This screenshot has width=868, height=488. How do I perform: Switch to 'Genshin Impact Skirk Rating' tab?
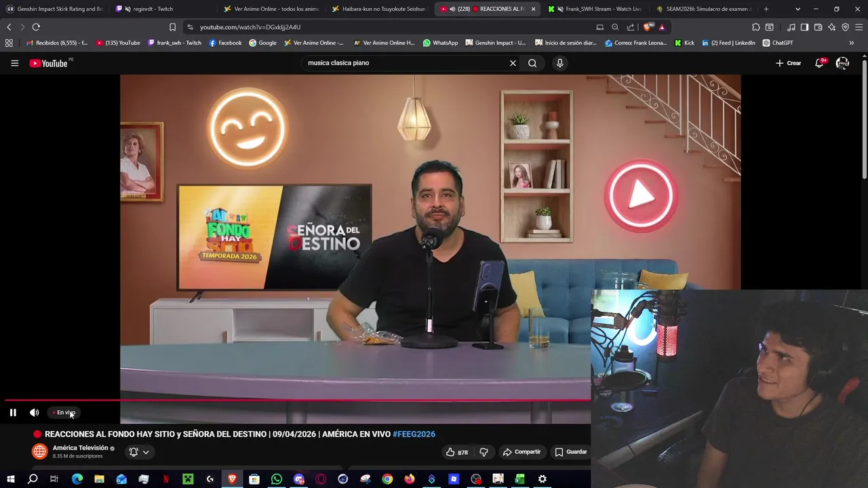54,9
